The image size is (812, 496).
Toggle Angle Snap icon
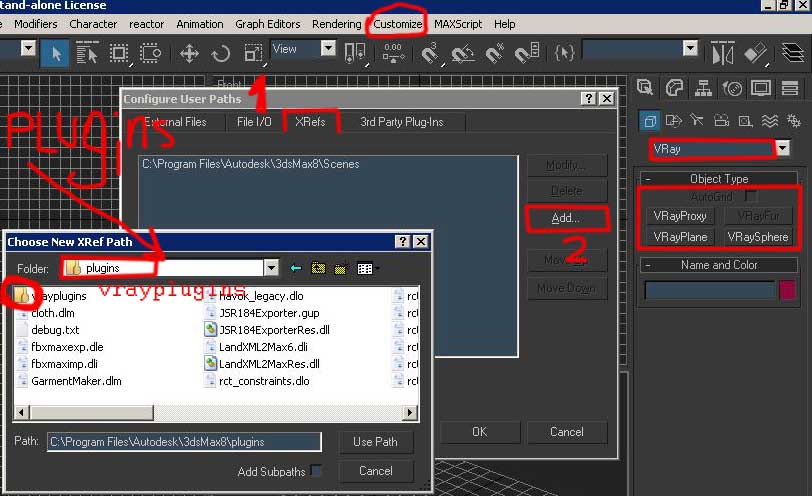(462, 53)
